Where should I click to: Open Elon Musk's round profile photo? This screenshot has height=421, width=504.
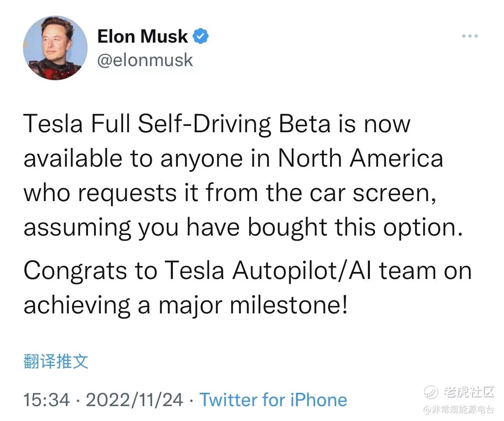point(55,48)
